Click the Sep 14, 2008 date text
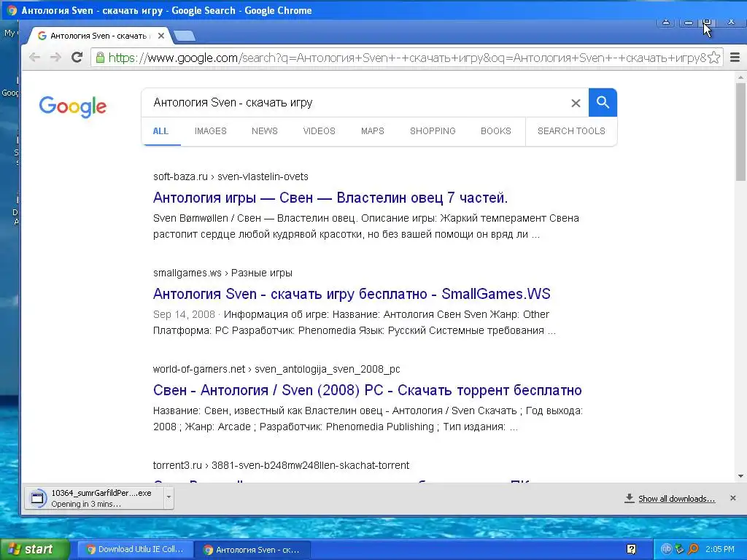The image size is (747, 560). coord(184,314)
